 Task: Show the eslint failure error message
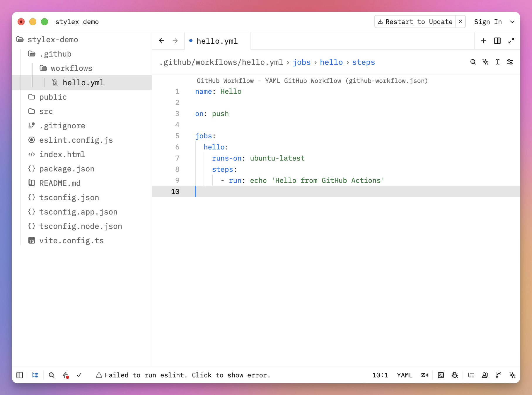183,375
